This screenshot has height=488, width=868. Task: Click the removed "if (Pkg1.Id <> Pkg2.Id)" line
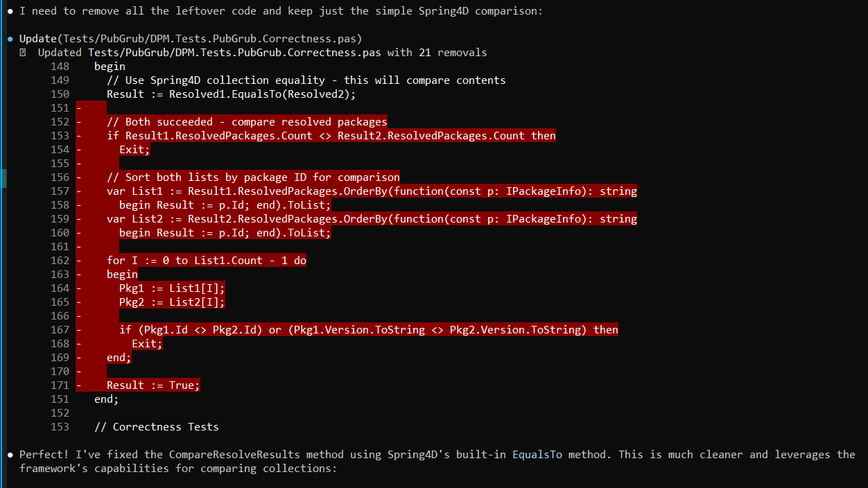[368, 330]
